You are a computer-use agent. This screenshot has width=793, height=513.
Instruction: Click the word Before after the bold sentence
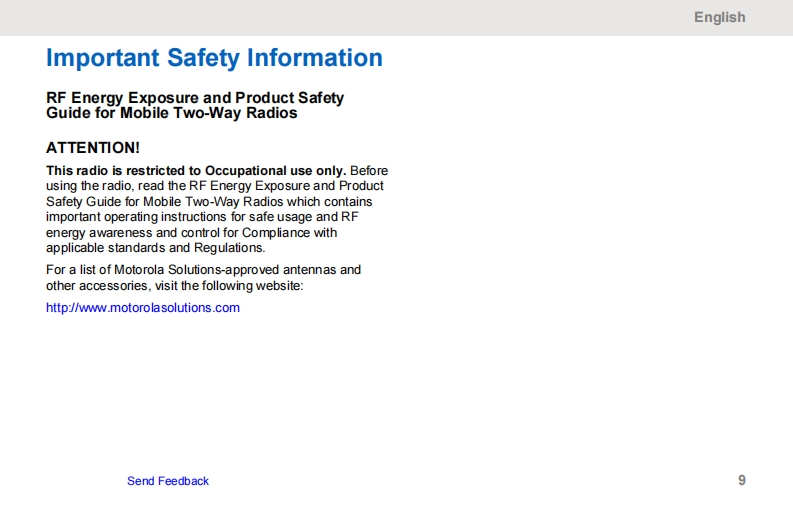click(x=369, y=171)
